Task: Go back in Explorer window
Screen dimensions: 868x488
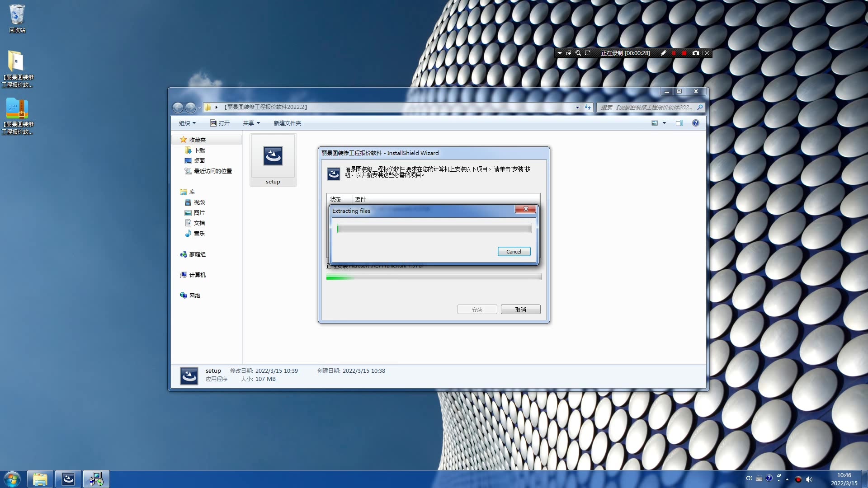Action: coord(178,107)
